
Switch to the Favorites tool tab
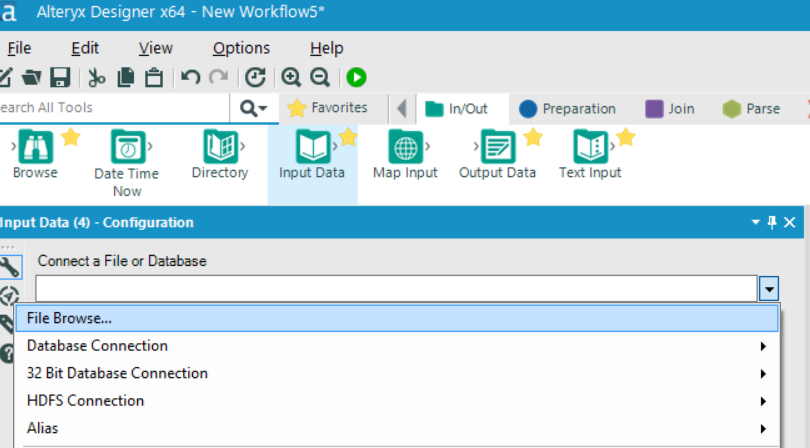(327, 108)
